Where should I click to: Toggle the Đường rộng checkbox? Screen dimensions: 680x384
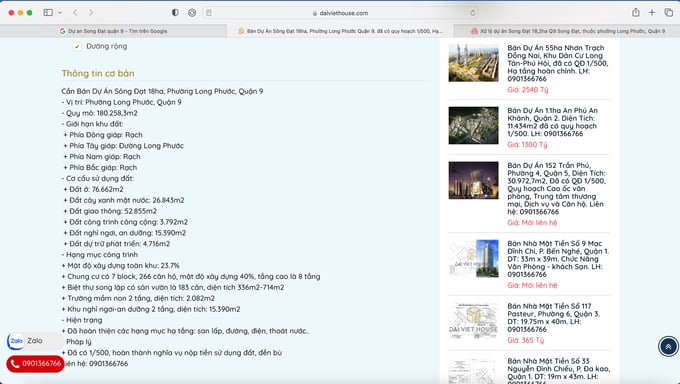pos(77,46)
